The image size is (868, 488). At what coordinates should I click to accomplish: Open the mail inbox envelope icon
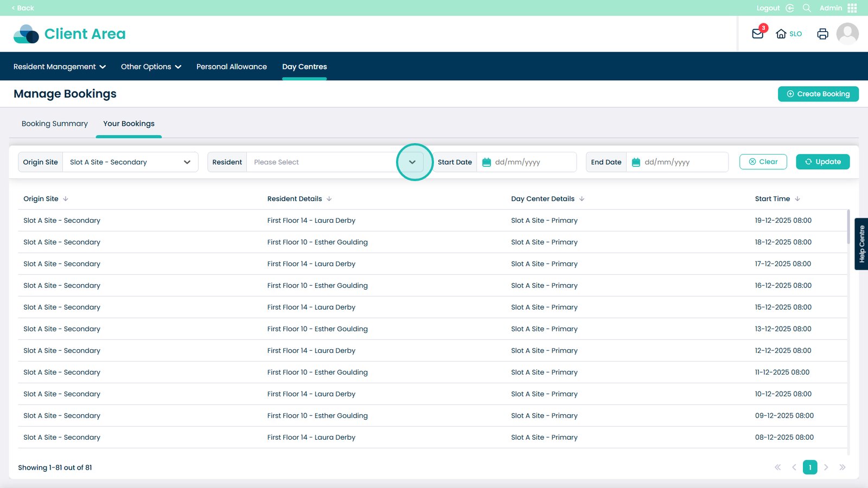click(757, 34)
